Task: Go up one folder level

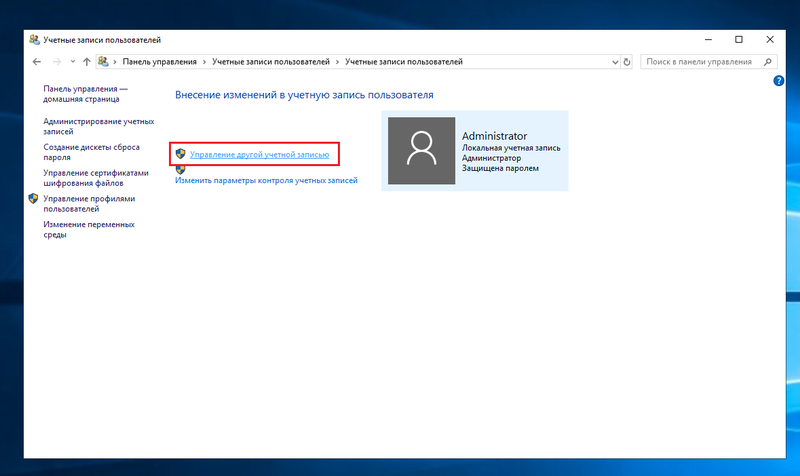Action: 87,62
